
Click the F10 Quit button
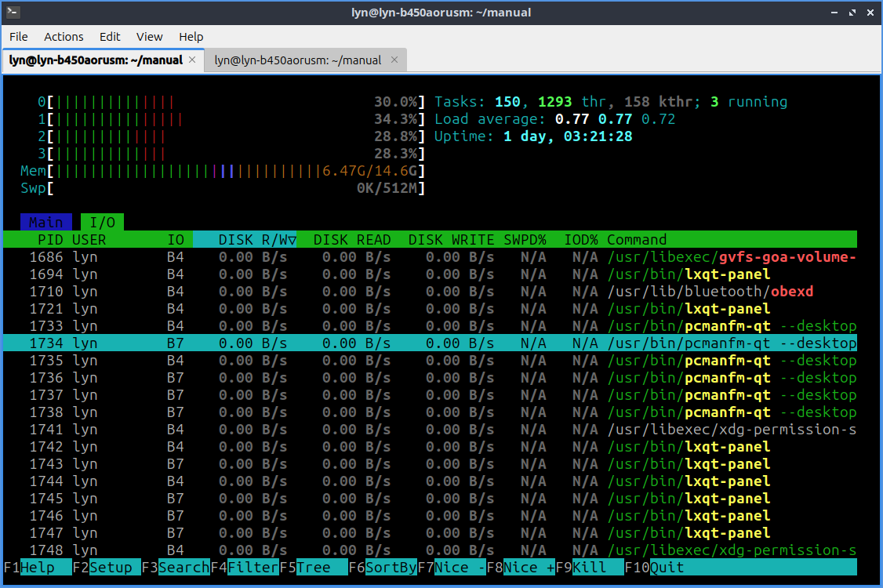(667, 568)
